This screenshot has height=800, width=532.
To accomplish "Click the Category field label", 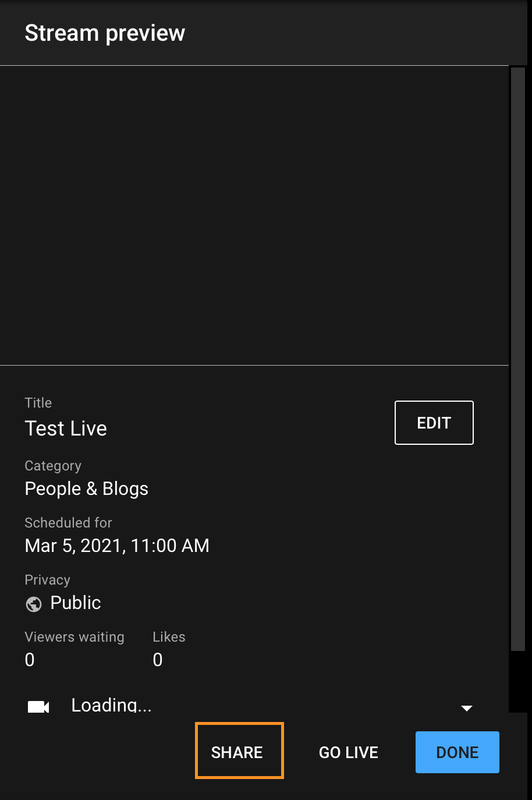I will click(53, 466).
